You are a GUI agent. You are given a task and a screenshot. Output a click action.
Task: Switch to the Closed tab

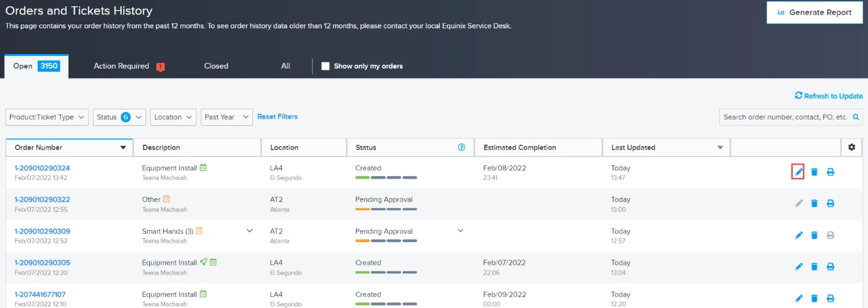pos(216,66)
